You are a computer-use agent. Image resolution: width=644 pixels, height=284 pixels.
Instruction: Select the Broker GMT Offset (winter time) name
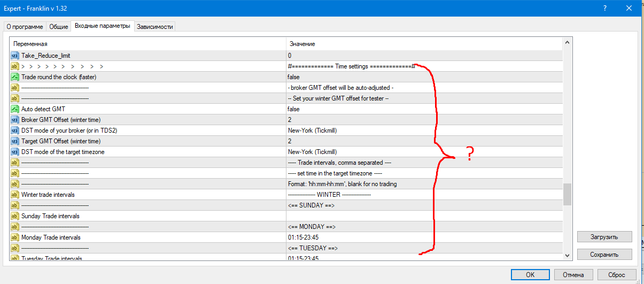coord(61,120)
